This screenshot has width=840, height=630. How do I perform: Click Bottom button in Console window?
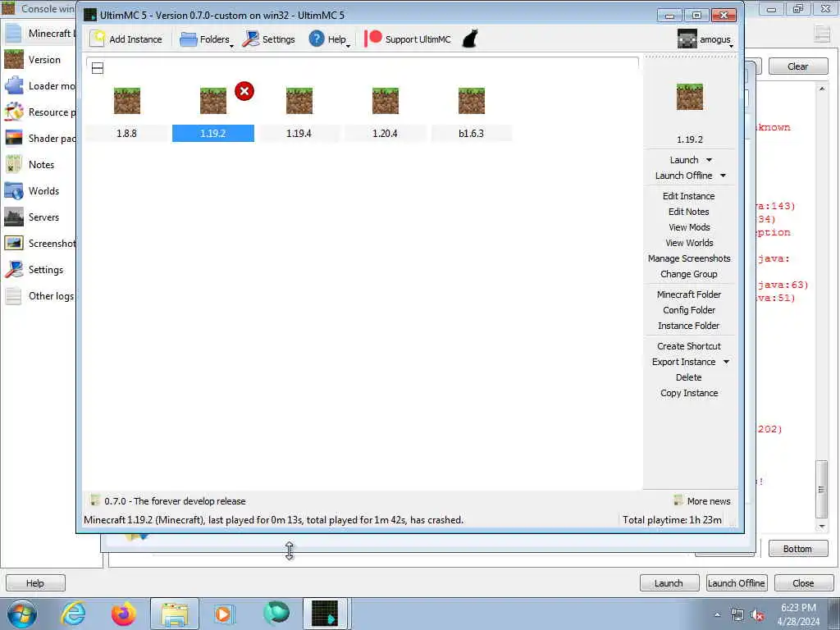797,549
